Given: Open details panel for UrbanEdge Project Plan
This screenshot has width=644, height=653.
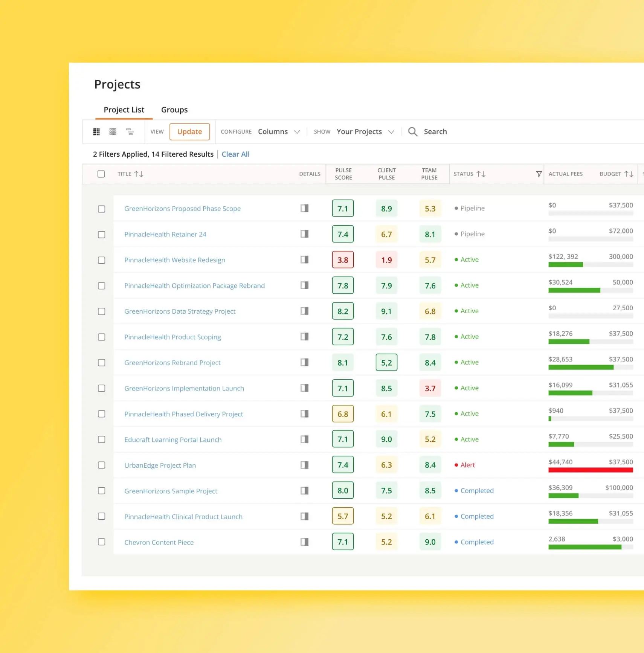Looking at the screenshot, I should [x=304, y=465].
